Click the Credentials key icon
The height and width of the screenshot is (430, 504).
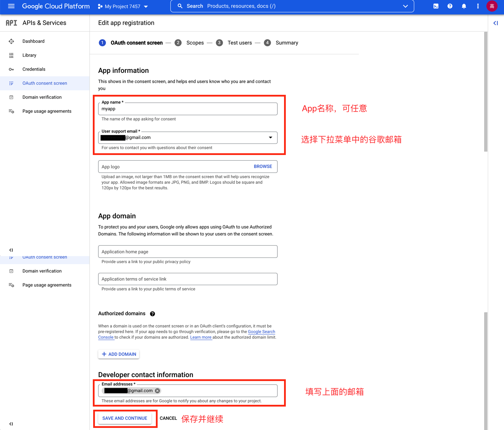pos(11,69)
